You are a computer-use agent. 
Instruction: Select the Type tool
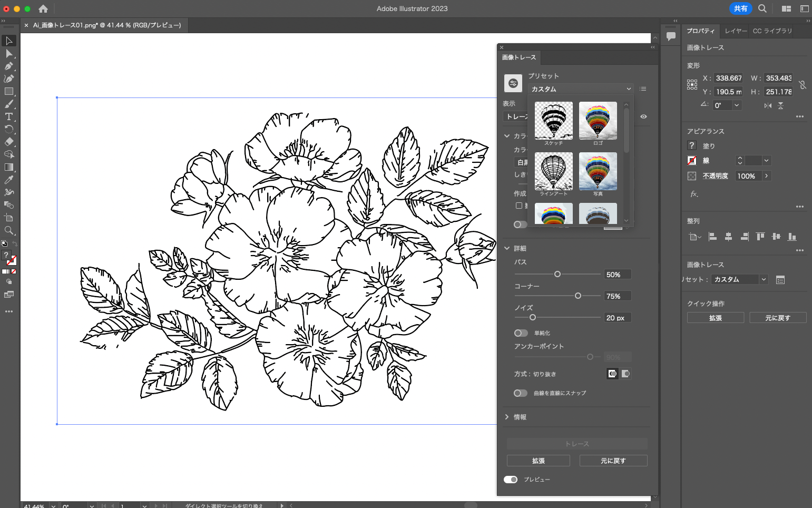coord(9,116)
